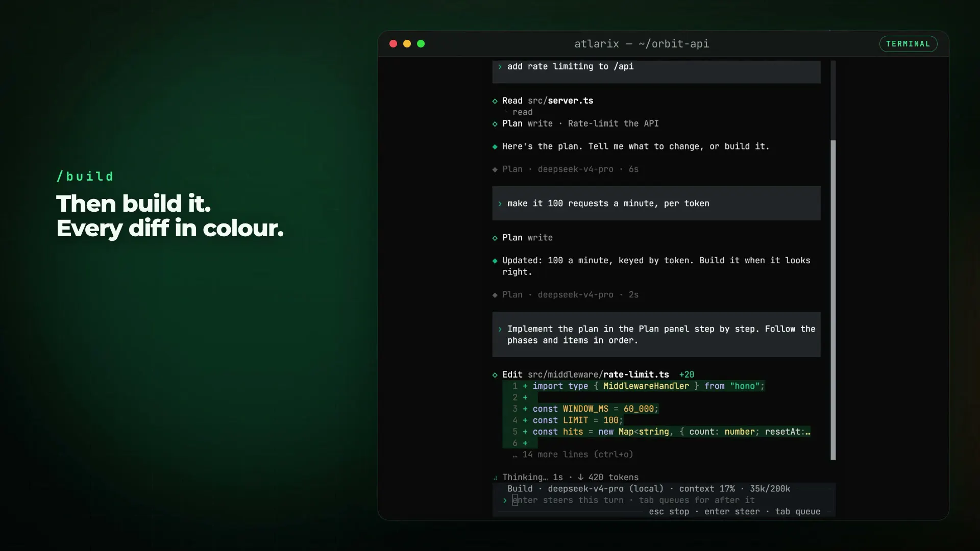
Task: Click the prompt chevron before "Implement the plan"
Action: point(500,329)
